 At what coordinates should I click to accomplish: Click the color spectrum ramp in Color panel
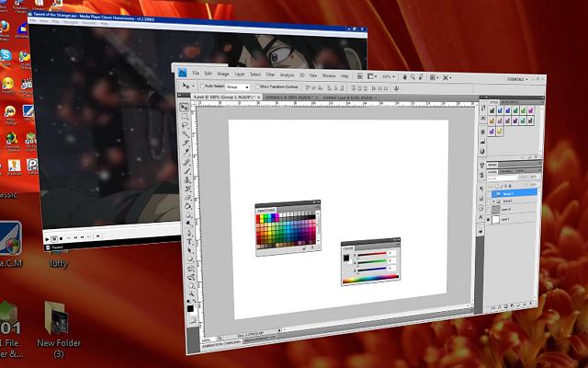[x=370, y=279]
